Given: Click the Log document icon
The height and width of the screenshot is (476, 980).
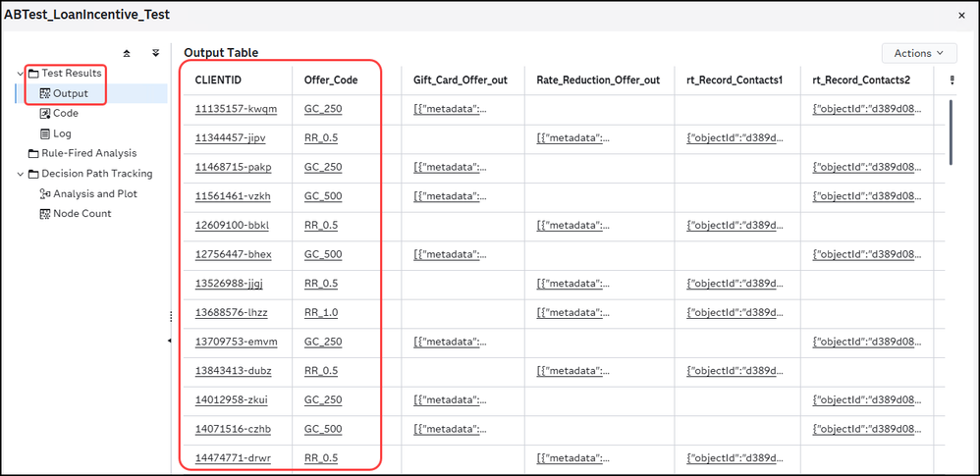Looking at the screenshot, I should tap(45, 133).
